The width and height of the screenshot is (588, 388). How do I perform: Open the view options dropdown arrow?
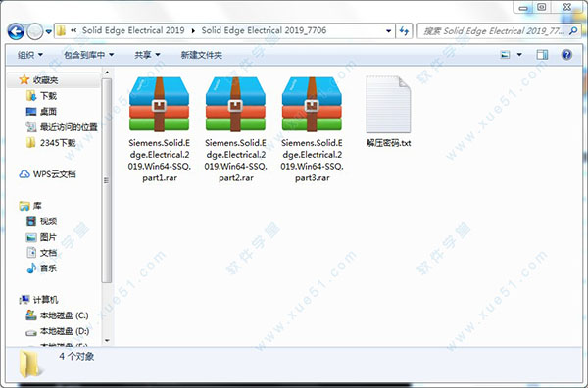click(519, 55)
